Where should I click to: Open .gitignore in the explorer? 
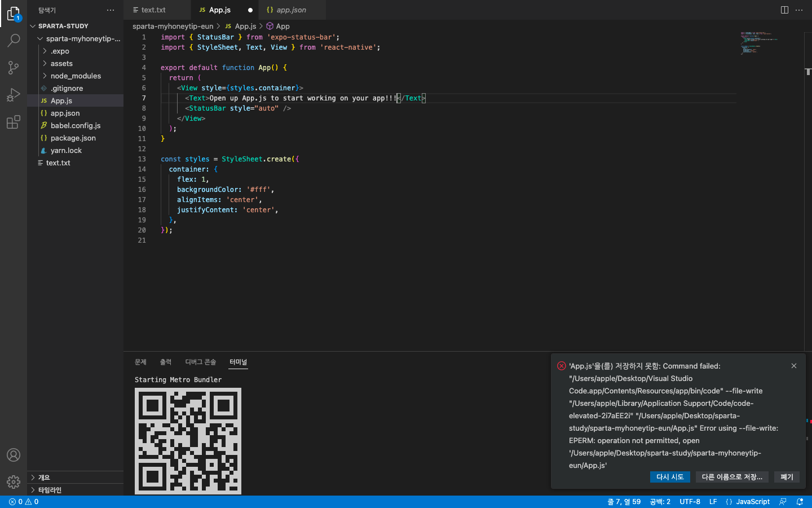coord(76,88)
